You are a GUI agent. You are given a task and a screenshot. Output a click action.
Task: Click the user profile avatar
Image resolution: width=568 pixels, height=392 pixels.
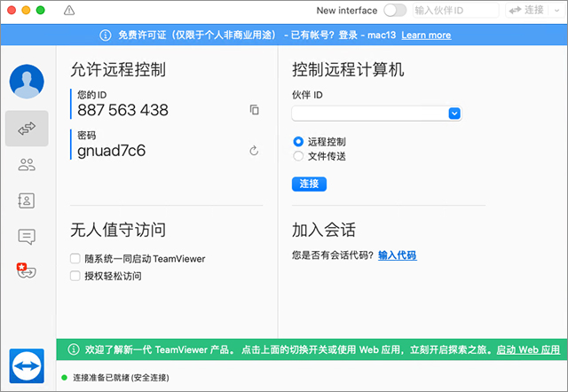(x=27, y=82)
